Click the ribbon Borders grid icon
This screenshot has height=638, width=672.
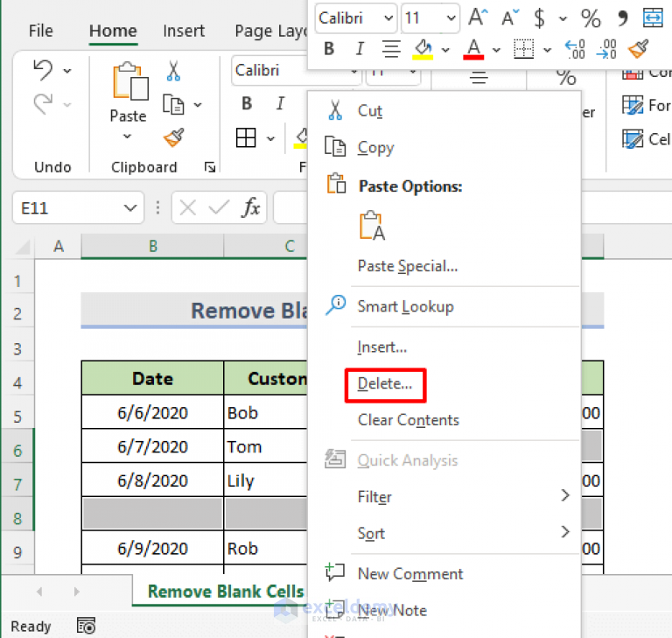tap(246, 137)
